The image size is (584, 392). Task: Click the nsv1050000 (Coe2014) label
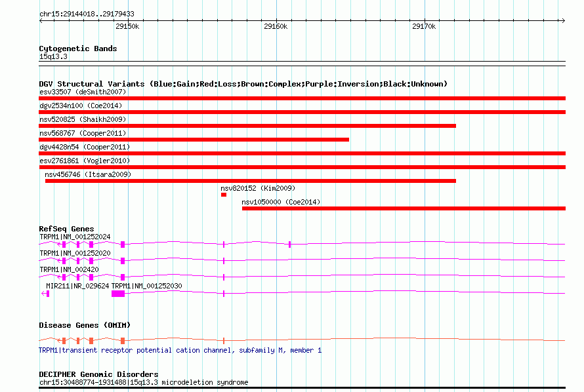pos(281,202)
